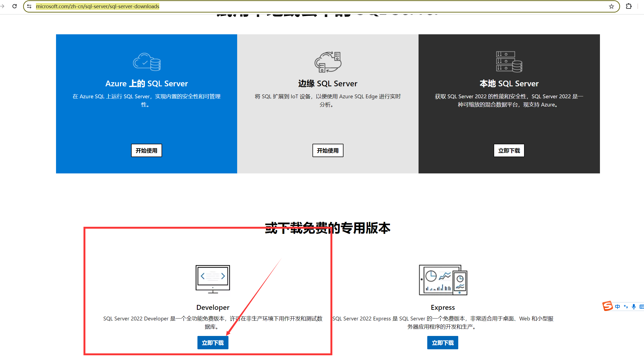Click the Sogou S logo icon

pos(607,306)
